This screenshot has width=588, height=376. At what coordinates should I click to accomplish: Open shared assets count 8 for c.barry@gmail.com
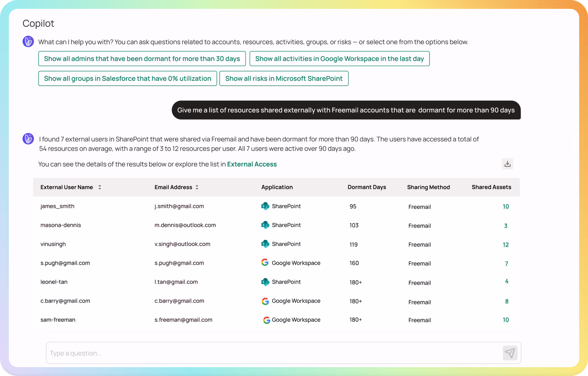coord(506,301)
